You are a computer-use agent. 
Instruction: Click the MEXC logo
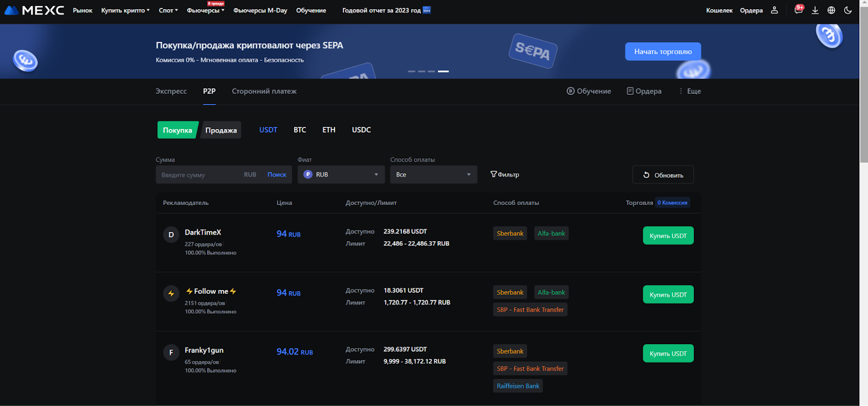tap(34, 10)
